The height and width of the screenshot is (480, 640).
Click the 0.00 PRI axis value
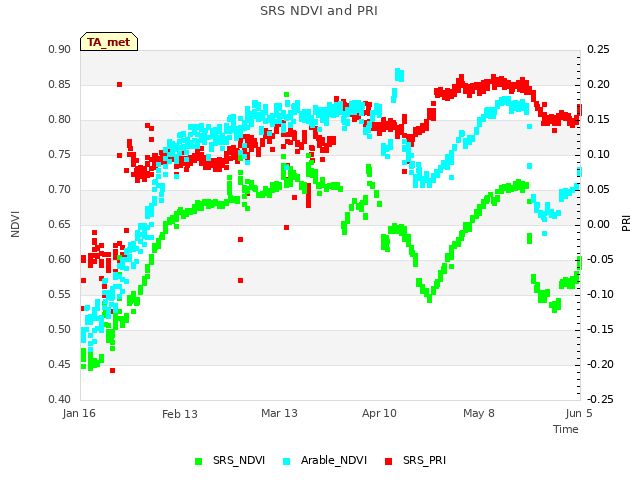coord(598,224)
